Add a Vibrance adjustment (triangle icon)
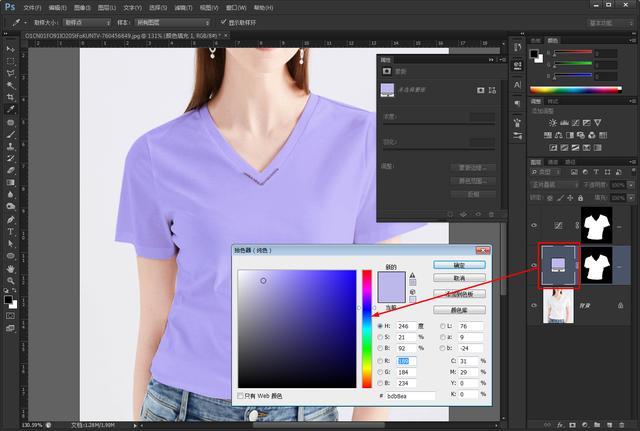This screenshot has width=640, height=431. (x=598, y=122)
